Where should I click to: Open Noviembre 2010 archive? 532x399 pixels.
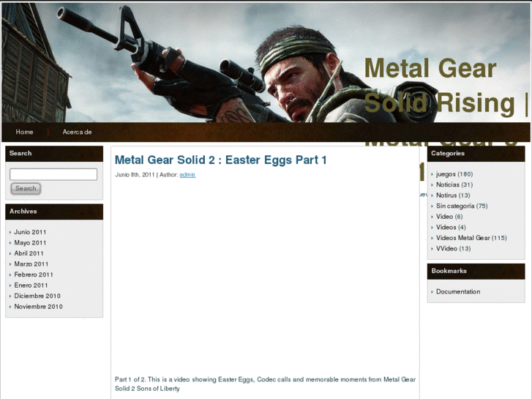click(38, 306)
